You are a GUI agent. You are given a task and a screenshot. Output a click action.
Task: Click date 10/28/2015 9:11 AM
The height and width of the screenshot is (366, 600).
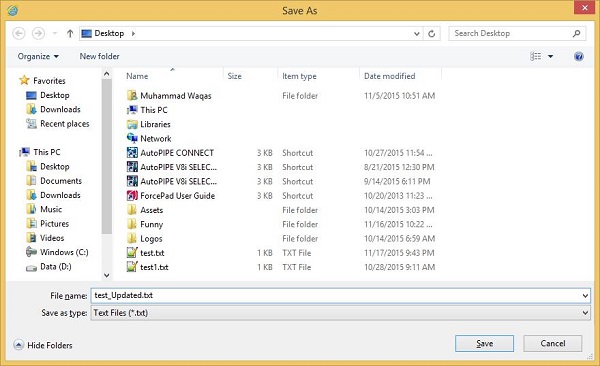click(x=399, y=267)
